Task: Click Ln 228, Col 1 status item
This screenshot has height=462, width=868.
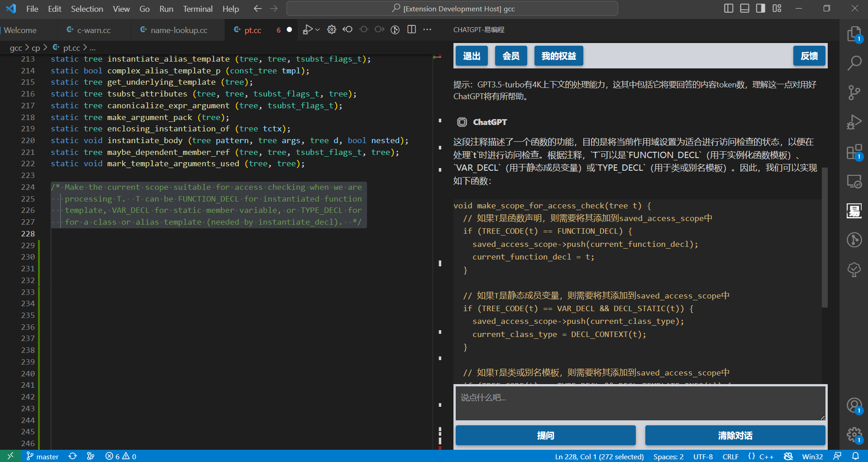Action: (599, 457)
